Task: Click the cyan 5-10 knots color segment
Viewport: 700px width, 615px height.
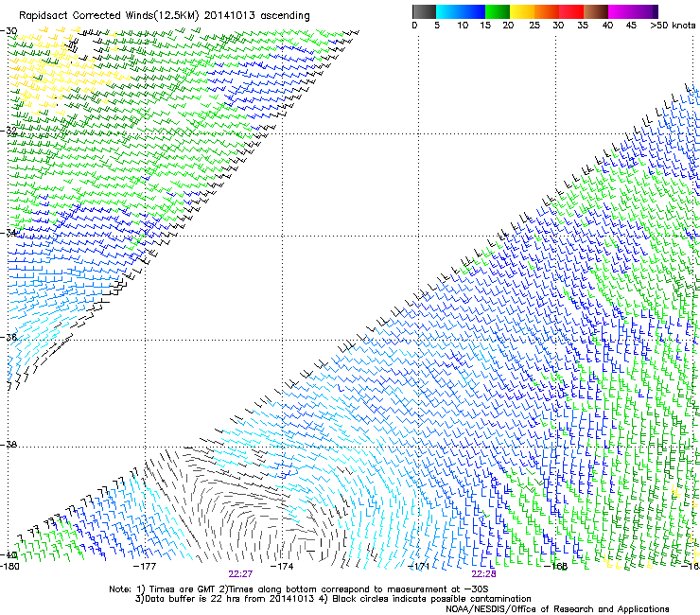Action: (x=448, y=11)
